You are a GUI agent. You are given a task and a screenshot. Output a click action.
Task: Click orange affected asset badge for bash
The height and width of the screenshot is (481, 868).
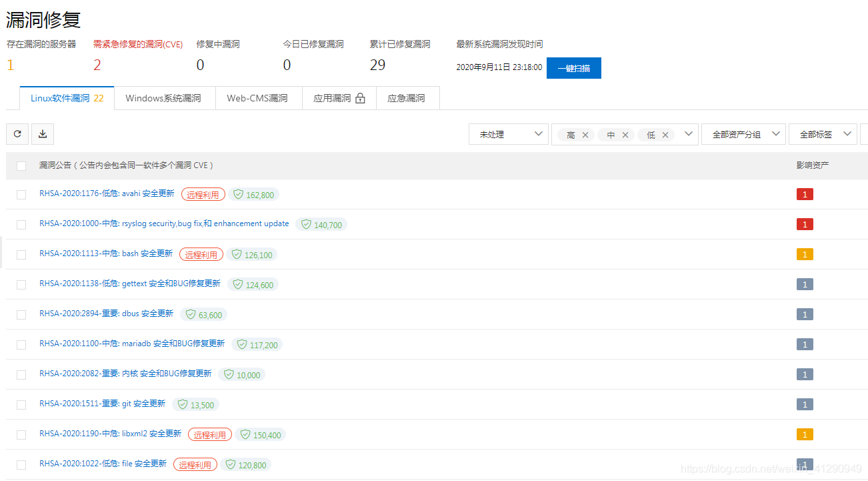click(805, 255)
